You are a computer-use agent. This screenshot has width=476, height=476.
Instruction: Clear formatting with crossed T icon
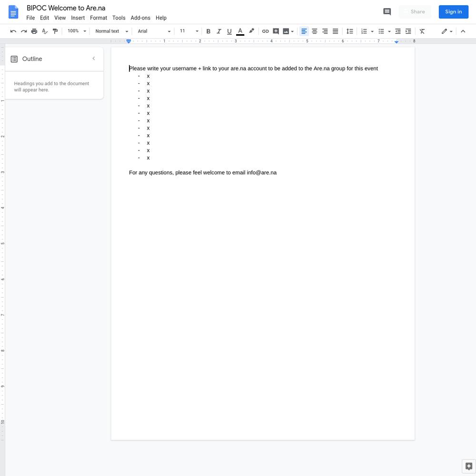tap(422, 31)
